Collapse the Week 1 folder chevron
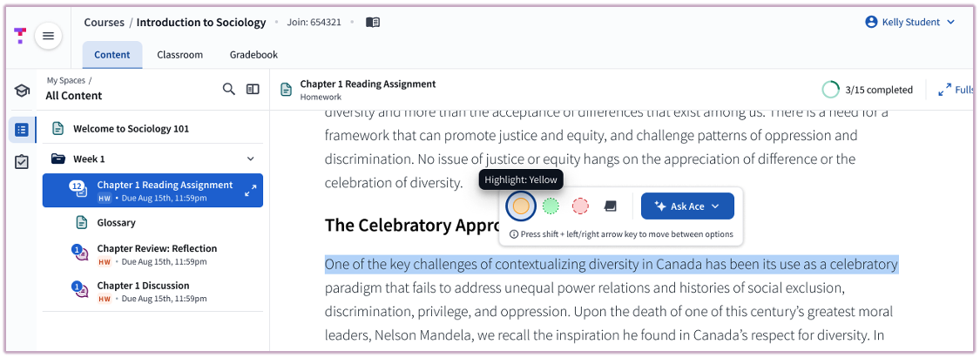980x358 pixels. [x=251, y=159]
